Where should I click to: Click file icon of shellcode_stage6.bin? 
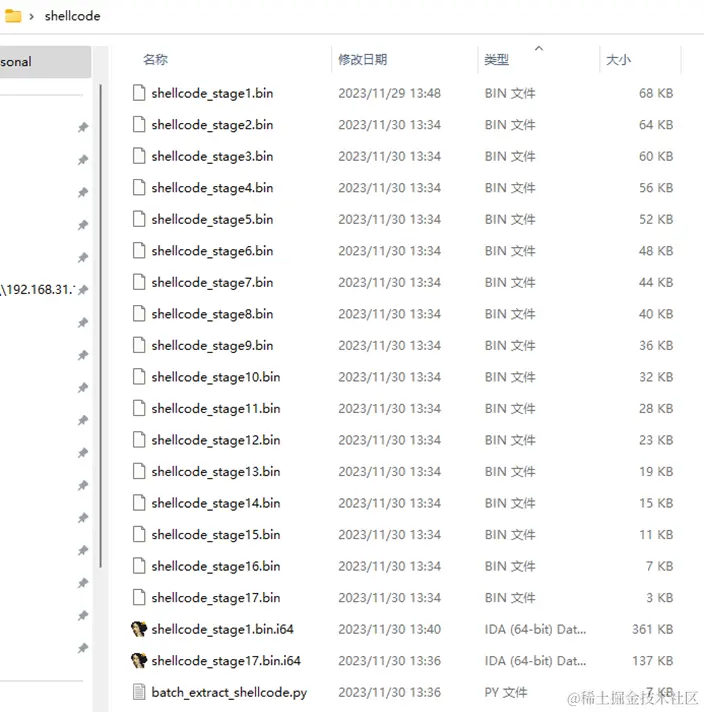click(x=139, y=250)
